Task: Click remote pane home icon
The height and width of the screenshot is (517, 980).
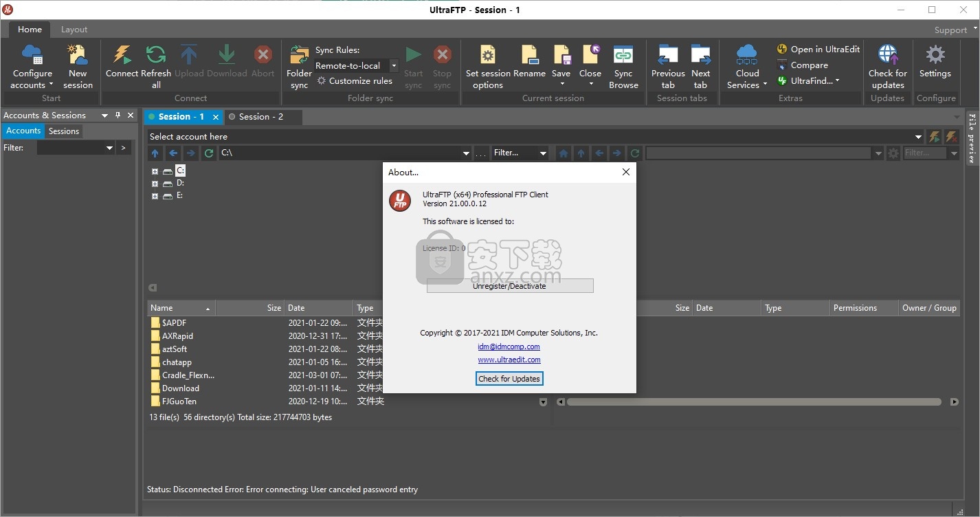Action: (x=564, y=153)
